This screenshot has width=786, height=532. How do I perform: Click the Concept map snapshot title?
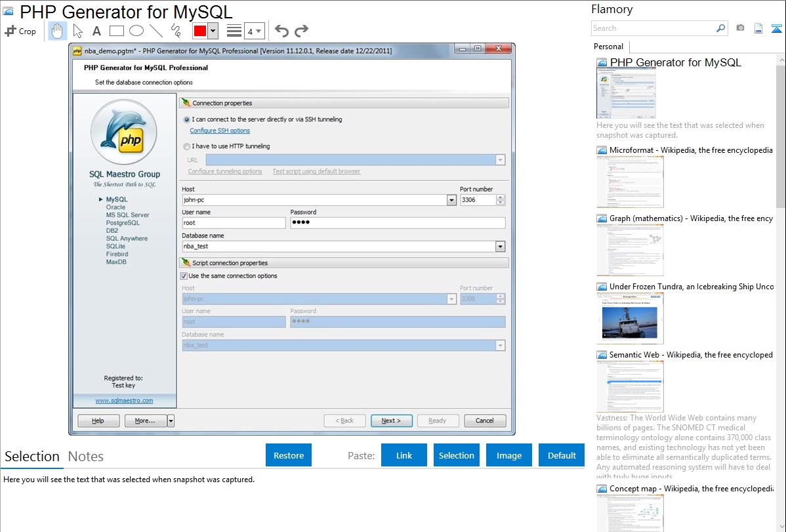pos(692,489)
